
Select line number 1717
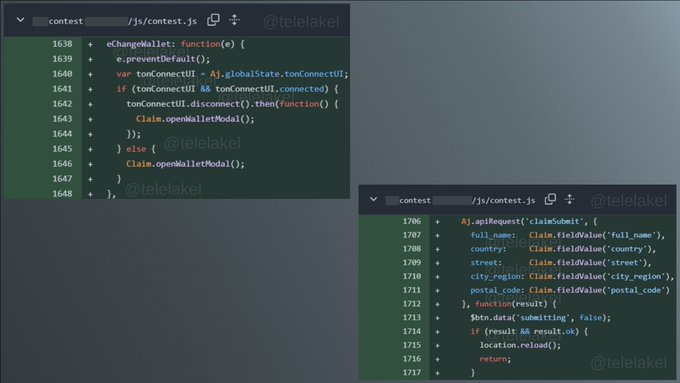click(x=412, y=372)
